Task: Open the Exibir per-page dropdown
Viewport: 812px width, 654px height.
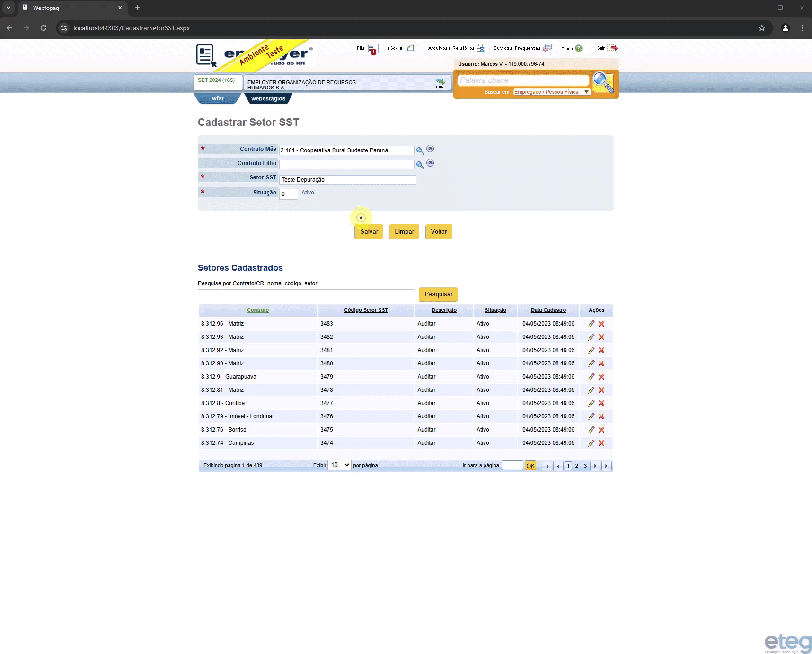Action: coord(339,465)
